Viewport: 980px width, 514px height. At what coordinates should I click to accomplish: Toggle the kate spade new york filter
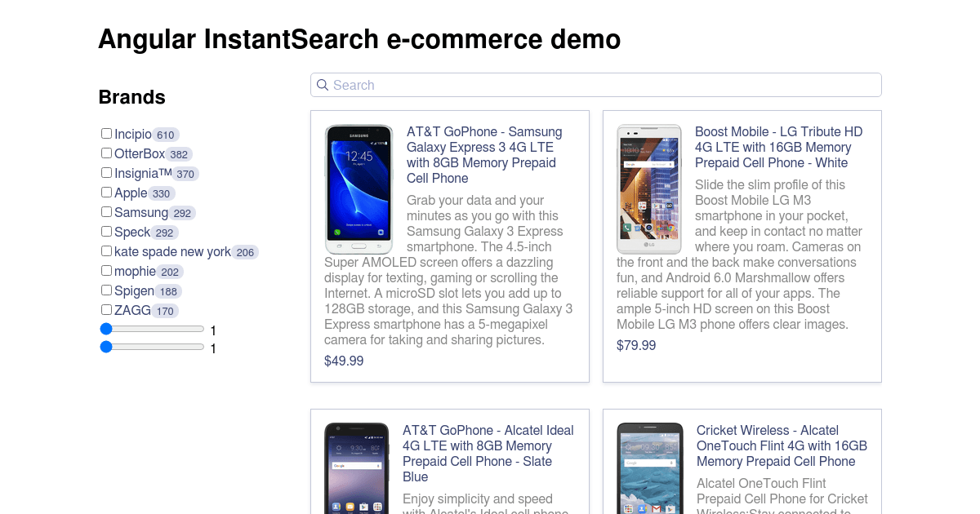pyautogui.click(x=106, y=251)
